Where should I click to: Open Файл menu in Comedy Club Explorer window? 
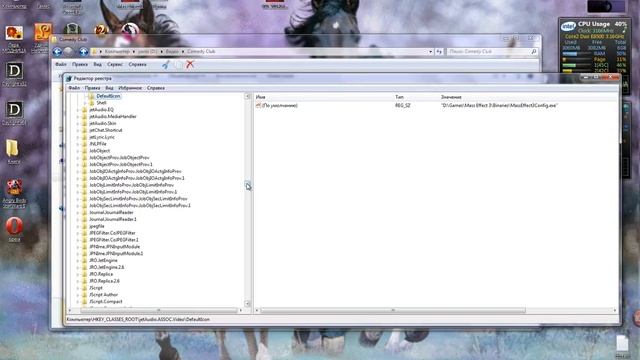(61, 64)
